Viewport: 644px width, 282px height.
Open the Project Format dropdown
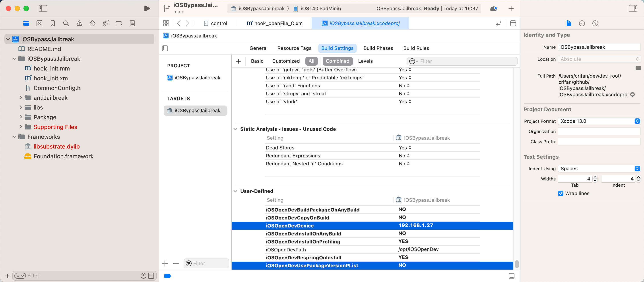599,121
